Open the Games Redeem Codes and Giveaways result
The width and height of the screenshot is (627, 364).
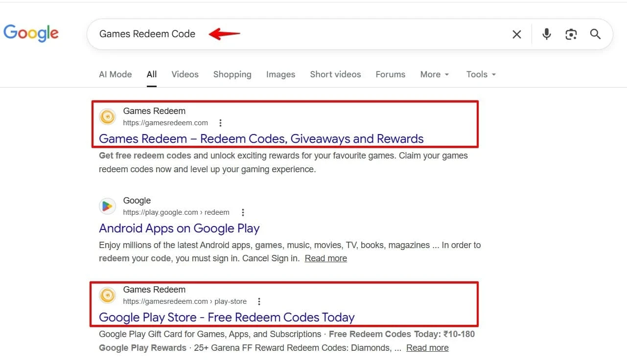click(261, 138)
